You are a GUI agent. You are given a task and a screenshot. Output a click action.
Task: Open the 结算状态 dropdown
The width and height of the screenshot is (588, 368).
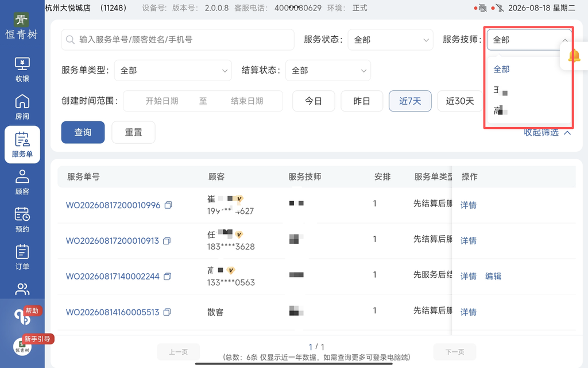tap(328, 70)
